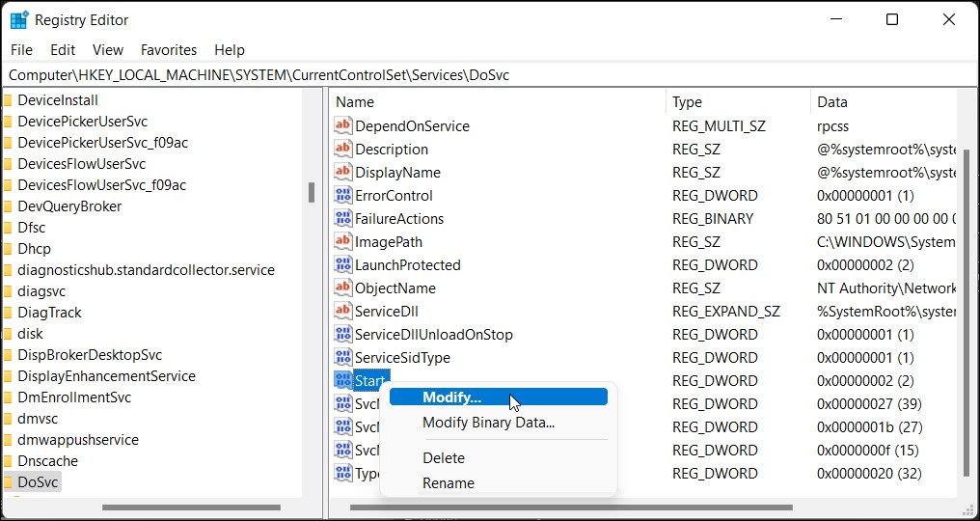
Task: Click the Dhcp folder icon
Action: pos(8,249)
